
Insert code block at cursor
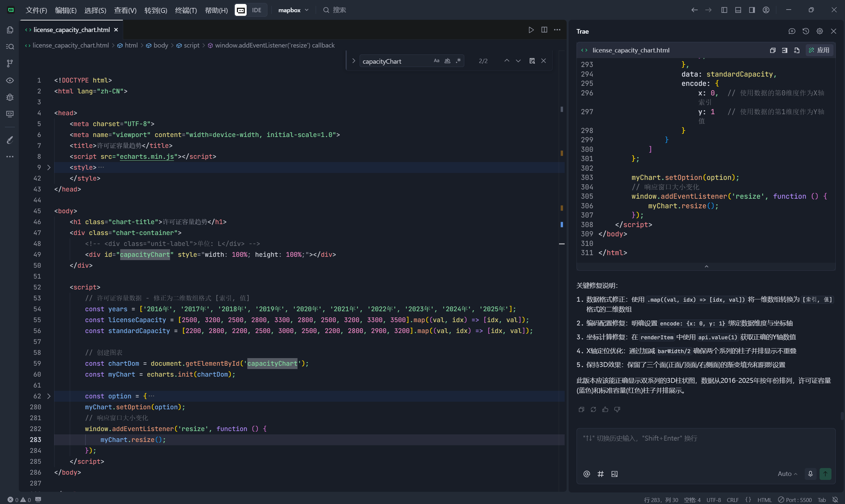(x=785, y=50)
